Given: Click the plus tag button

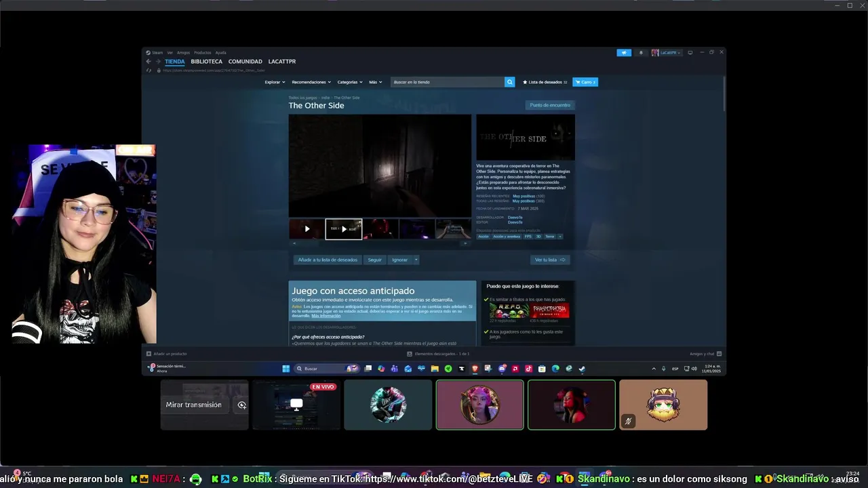Looking at the screenshot, I should (560, 237).
